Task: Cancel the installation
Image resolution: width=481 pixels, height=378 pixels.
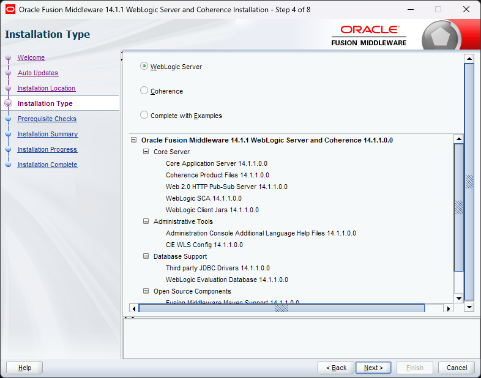Action: pyautogui.click(x=456, y=368)
